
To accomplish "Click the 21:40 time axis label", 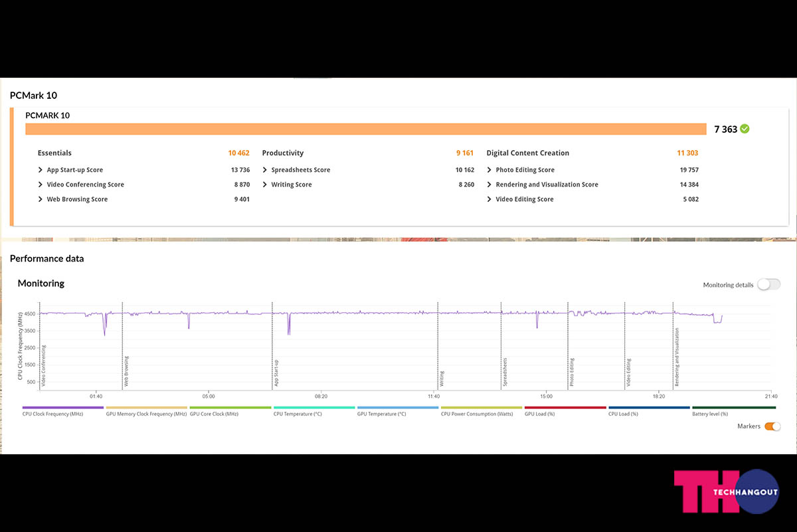I will coord(770,396).
